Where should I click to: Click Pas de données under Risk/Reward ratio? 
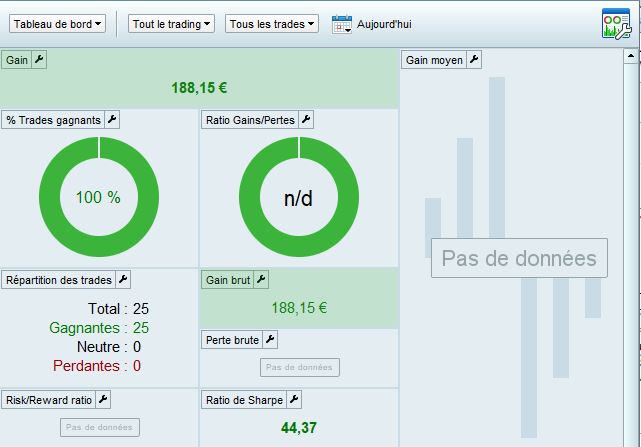[x=100, y=427]
